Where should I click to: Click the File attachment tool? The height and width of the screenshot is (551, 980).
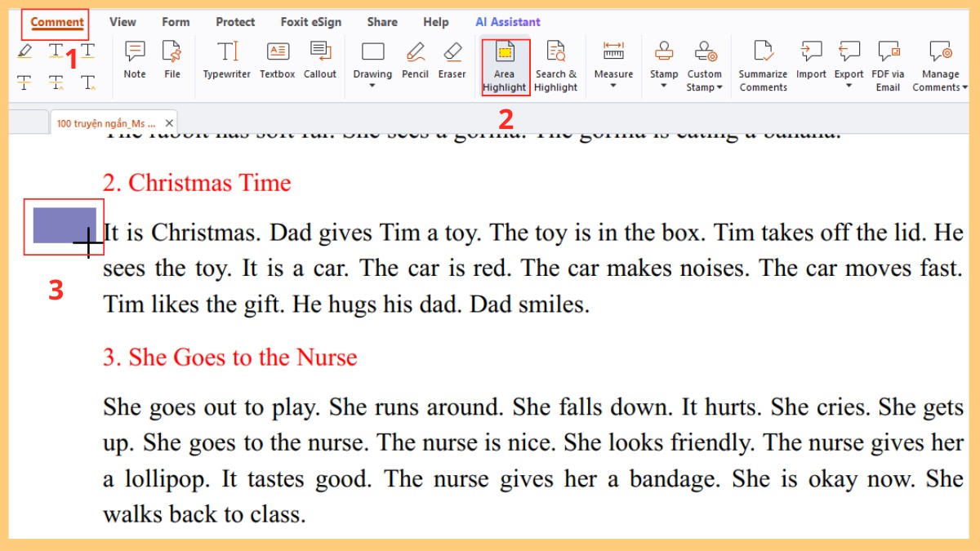(172, 60)
